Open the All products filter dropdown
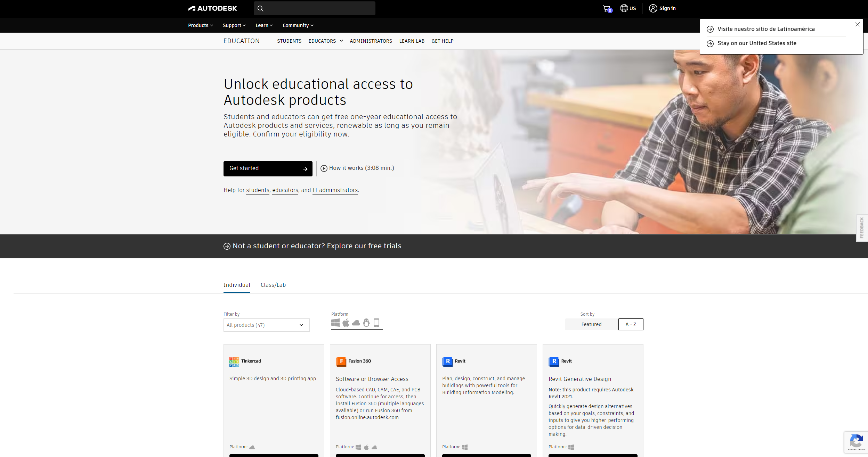Screen dimensions: 868x457 click(266, 325)
